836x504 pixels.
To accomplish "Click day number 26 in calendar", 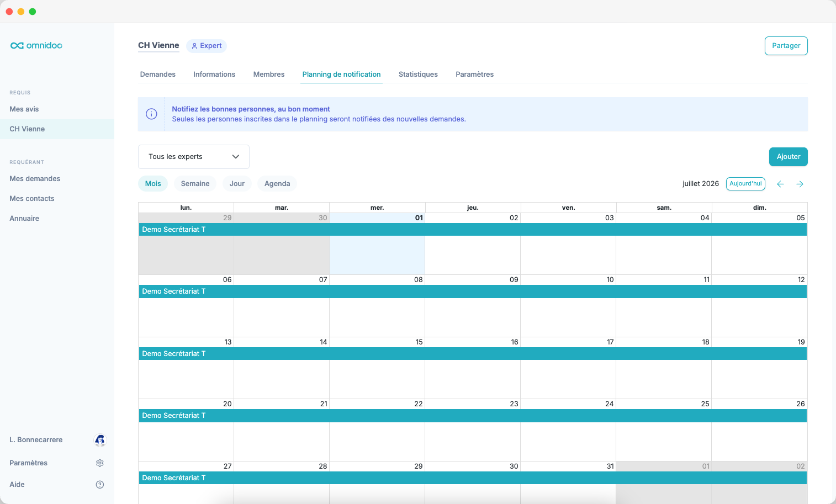I will point(801,404).
